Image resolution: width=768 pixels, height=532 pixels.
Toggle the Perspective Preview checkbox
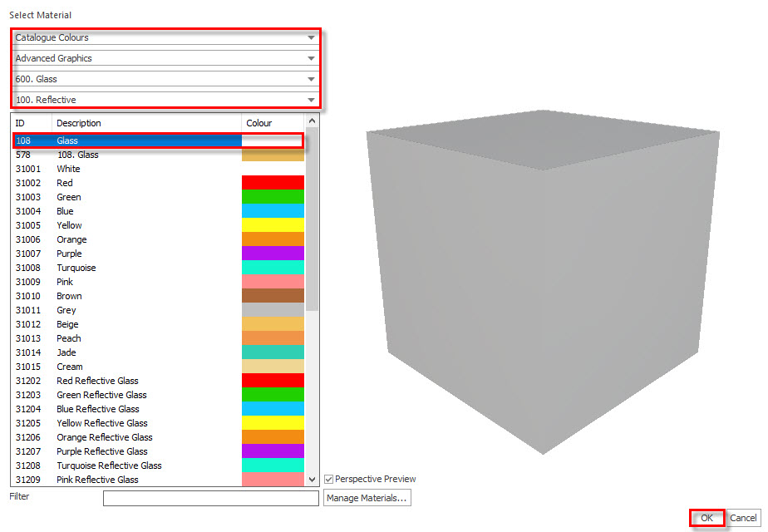(x=328, y=479)
